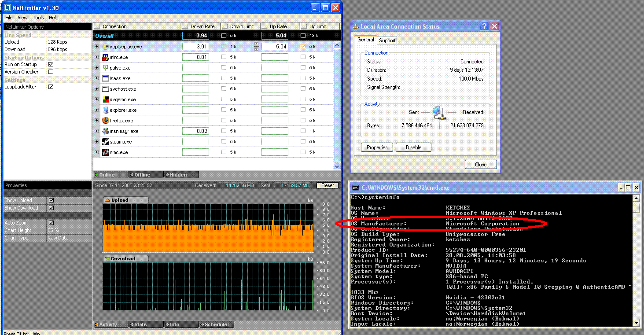Uncheck Show Download in Properties
Viewport: 644px width, 335px height.
pos(51,208)
